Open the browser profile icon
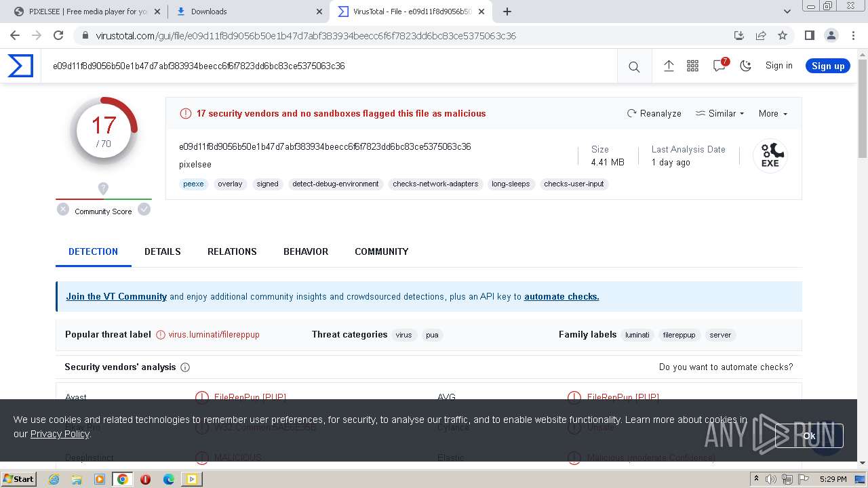 click(831, 35)
